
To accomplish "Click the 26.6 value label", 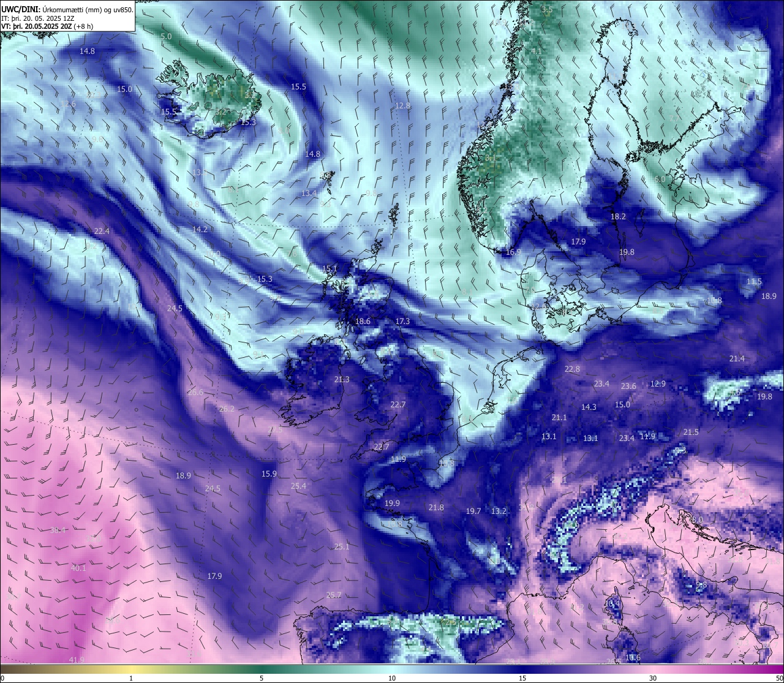I will coord(195,392).
